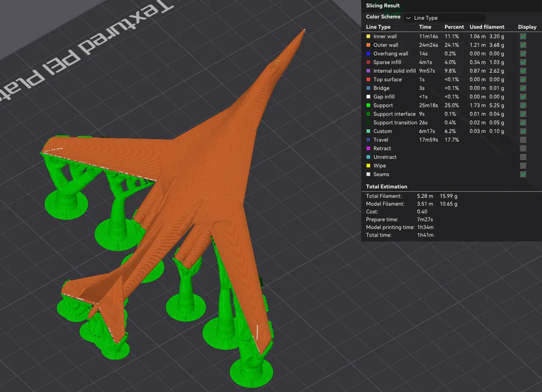
Task: Click the blue Overhang wall color swatch
Action: click(368, 53)
